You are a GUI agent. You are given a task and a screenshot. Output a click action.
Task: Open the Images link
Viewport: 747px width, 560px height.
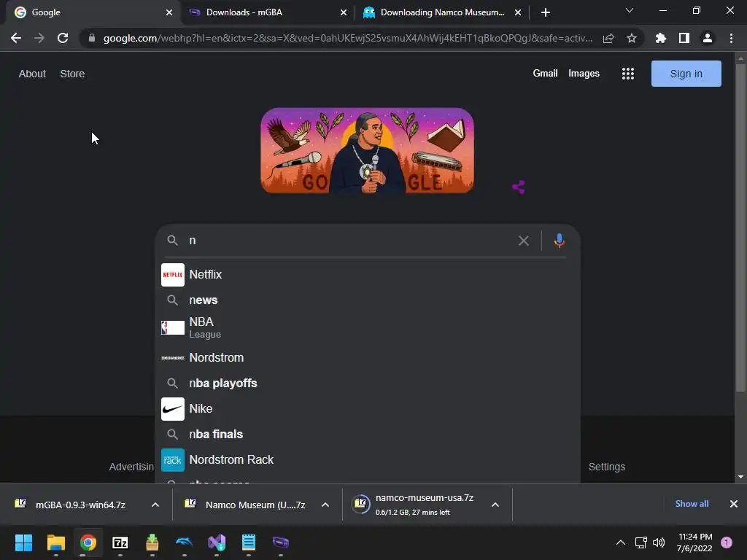point(584,74)
